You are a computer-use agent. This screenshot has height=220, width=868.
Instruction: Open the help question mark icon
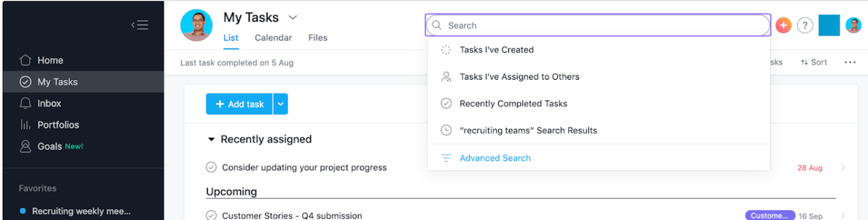pos(805,25)
